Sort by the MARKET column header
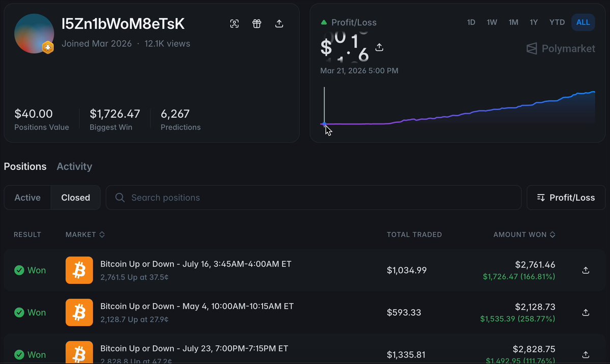 tap(85, 235)
